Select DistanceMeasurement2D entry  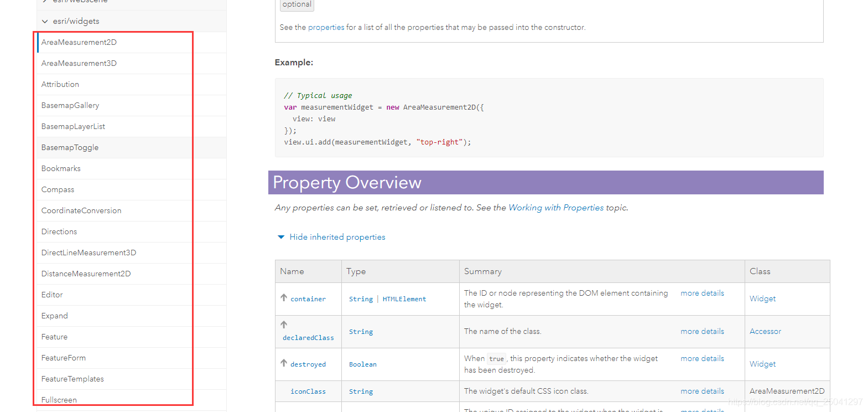coord(86,274)
